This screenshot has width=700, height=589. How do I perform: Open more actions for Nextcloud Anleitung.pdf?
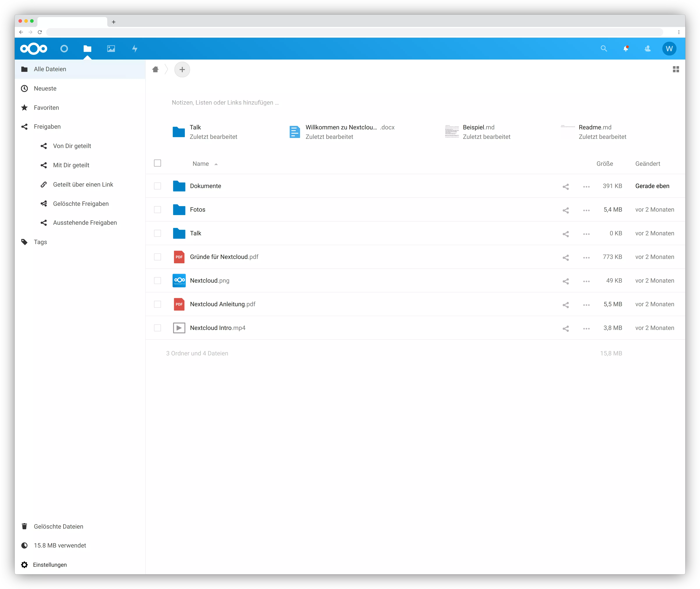586,305
